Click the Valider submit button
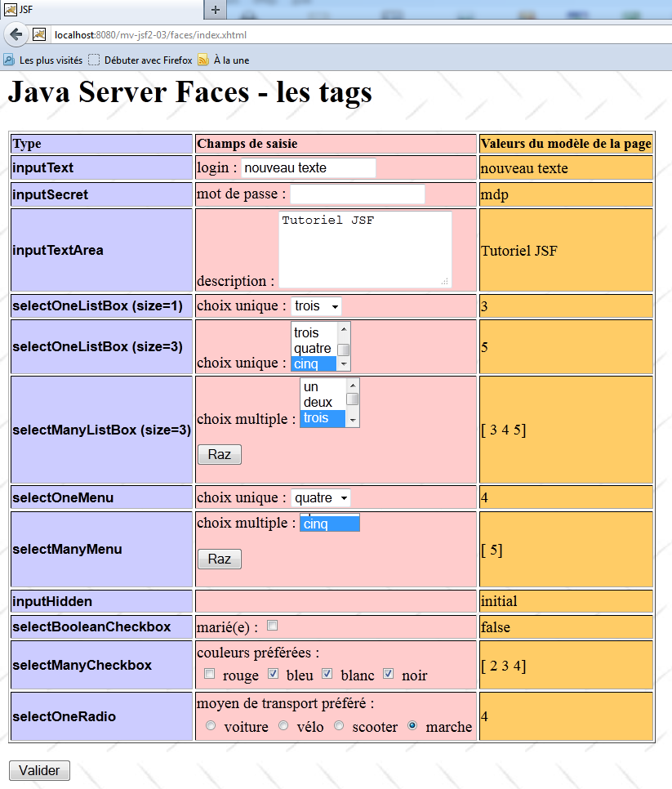Screen dimensions: 672x789 [x=39, y=770]
